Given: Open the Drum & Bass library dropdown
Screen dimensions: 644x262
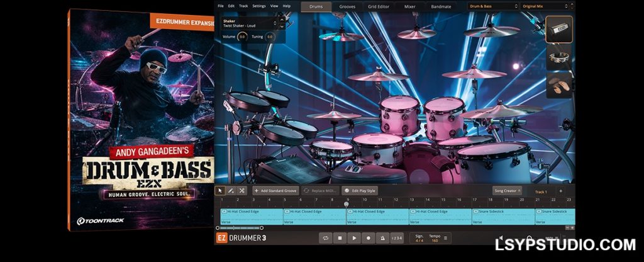Looking at the screenshot, I should [493, 6].
